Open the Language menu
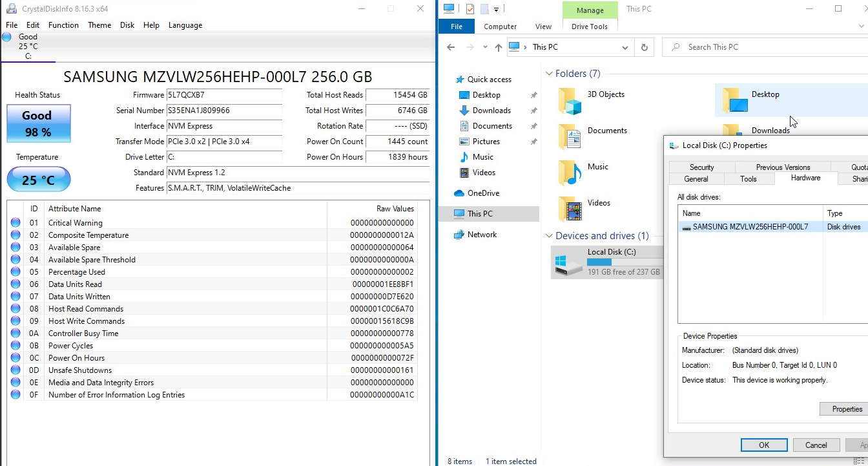Viewport: 868px width, 466px height. click(185, 25)
